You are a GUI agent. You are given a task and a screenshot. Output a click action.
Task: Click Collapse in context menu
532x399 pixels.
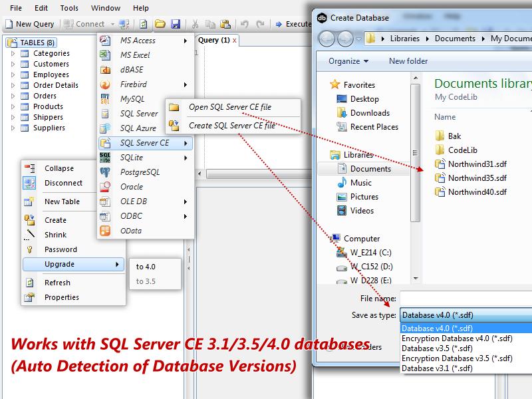(x=59, y=168)
